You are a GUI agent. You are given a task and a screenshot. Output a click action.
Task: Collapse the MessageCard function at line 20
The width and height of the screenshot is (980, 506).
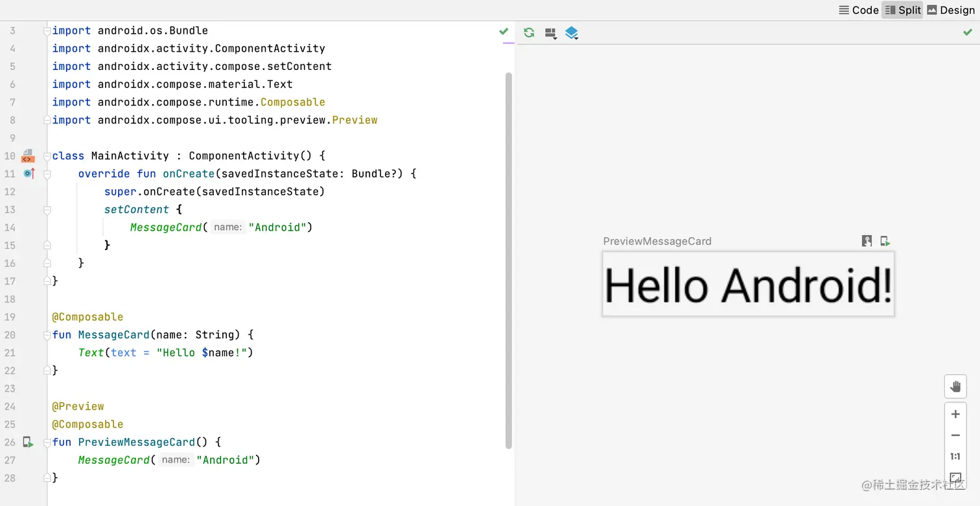point(47,335)
